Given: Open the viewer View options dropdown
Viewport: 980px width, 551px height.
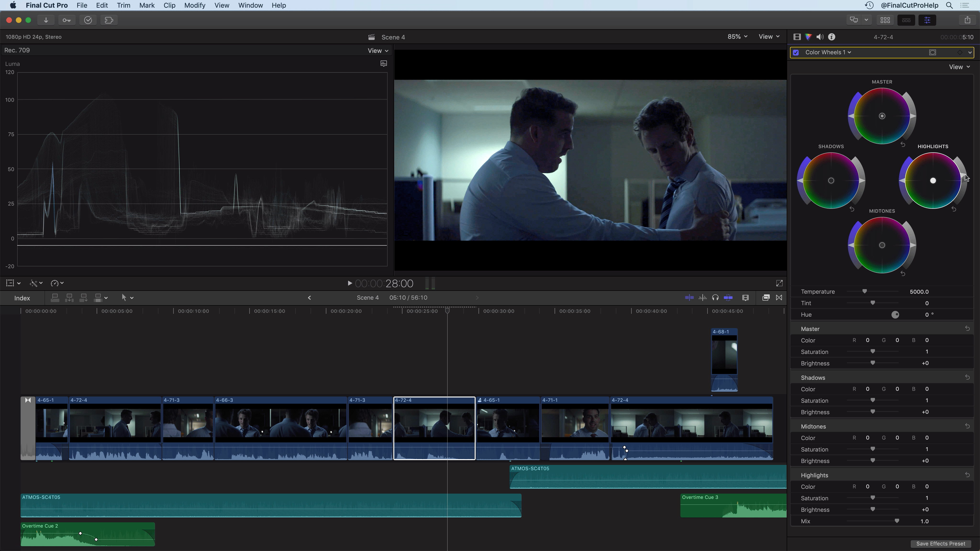Looking at the screenshot, I should pos(769,37).
